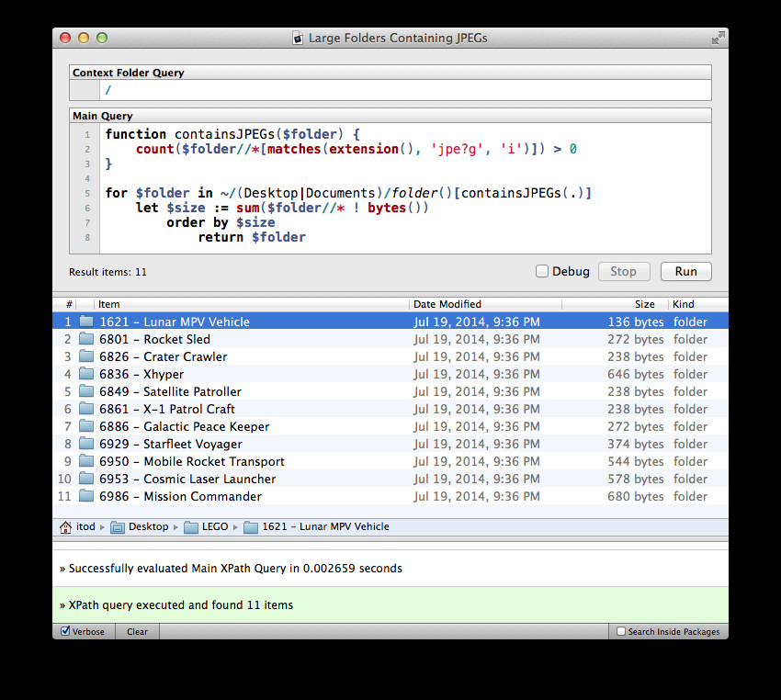The image size is (781, 700).
Task: Click the 'Result items: 11' label
Action: click(108, 272)
